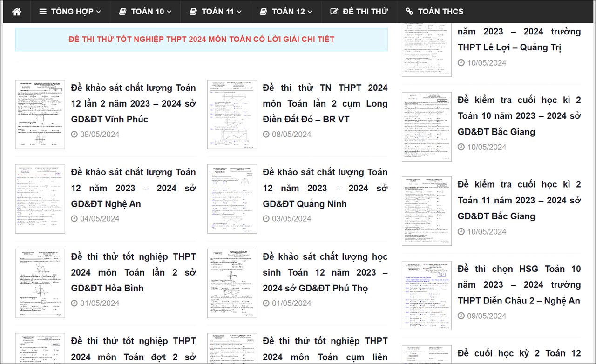Screen dimensions: 596x364
Task: Click the Phú Thọ exam thumbnail
Action: [x=232, y=283]
